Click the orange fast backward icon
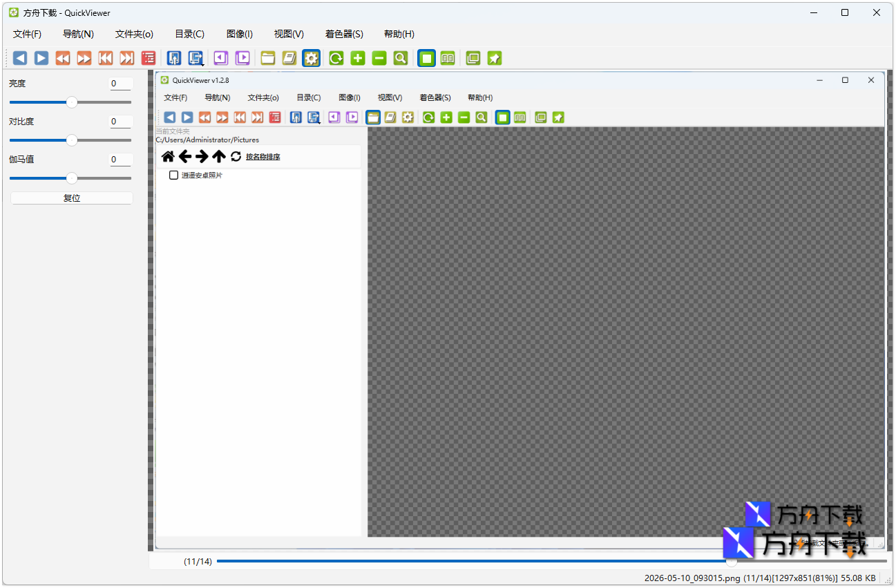Screen dimensions: 896x588 (x=63, y=58)
